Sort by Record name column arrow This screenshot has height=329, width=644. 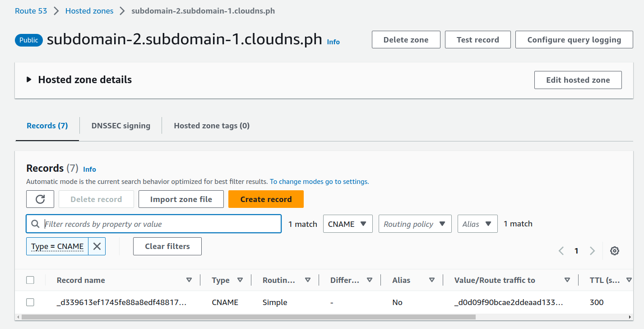coord(189,280)
